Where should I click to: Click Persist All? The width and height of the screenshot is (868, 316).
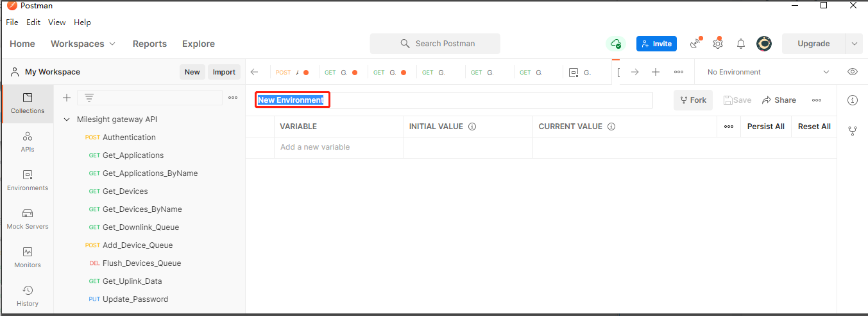[x=766, y=127]
